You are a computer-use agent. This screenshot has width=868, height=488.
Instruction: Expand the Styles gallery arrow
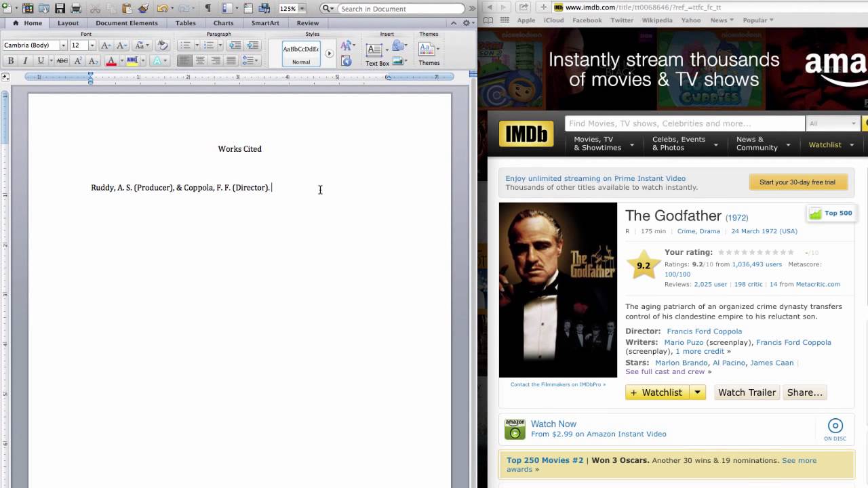pyautogui.click(x=329, y=54)
